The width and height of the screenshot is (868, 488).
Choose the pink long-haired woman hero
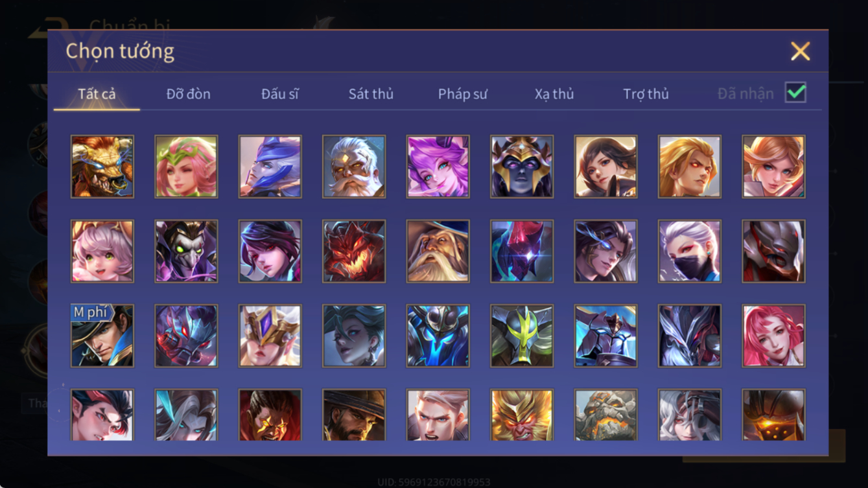tap(773, 336)
